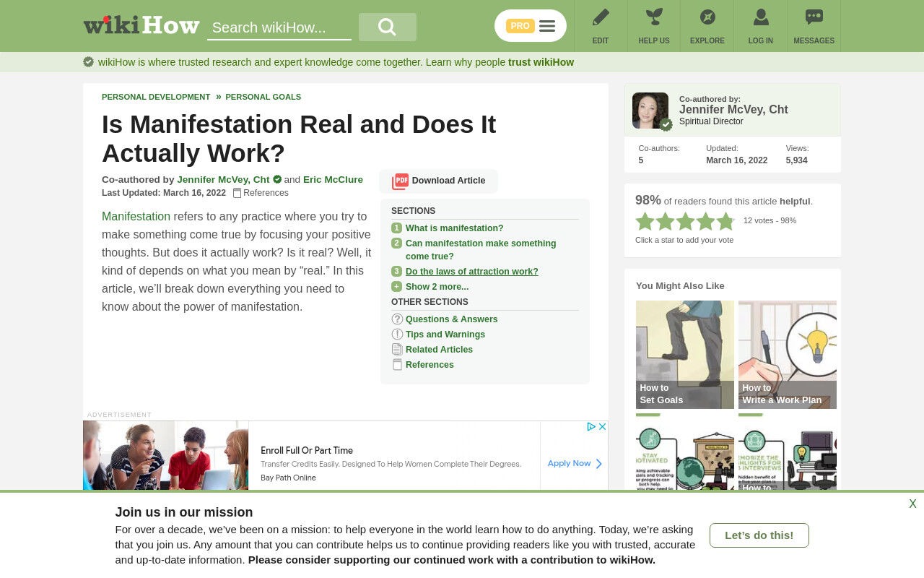The height and width of the screenshot is (578, 924).
Task: Rate the article five stars
Action: click(x=726, y=221)
